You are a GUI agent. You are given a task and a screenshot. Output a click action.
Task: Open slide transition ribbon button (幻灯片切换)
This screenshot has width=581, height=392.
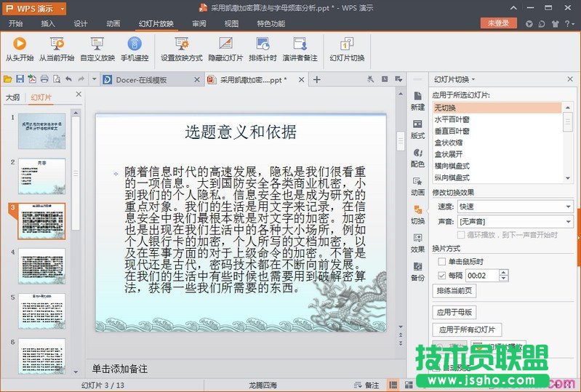[347, 49]
